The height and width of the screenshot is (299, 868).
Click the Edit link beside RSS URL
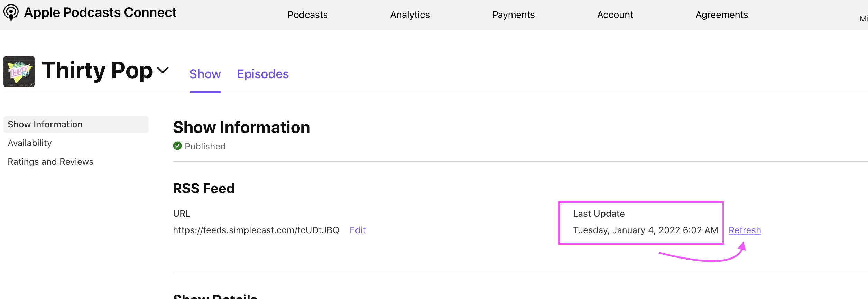tap(358, 230)
